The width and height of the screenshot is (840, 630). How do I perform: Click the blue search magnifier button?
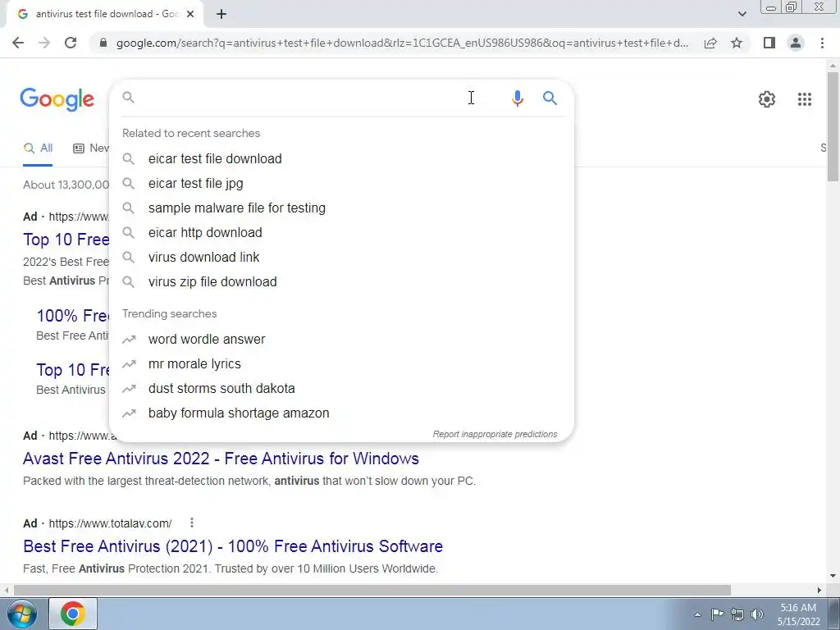550,98
